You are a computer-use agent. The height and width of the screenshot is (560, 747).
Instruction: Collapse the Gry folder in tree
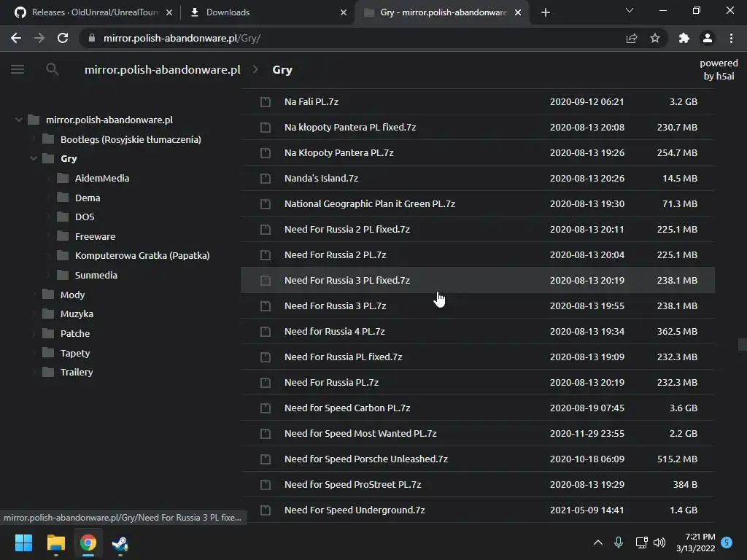point(34,158)
